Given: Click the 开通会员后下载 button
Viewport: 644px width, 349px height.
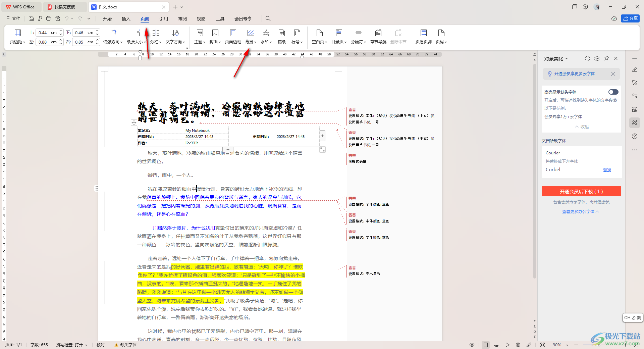Looking at the screenshot, I should (x=581, y=192).
